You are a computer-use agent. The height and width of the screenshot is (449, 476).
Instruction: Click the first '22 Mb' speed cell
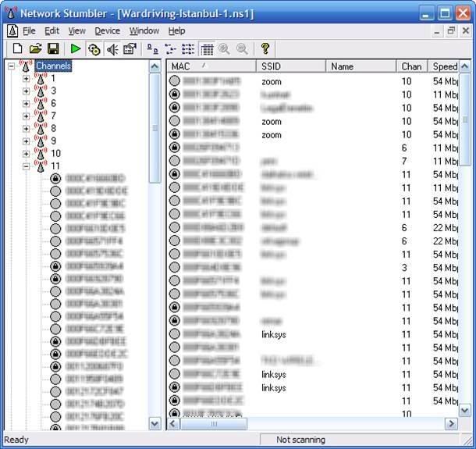pyautogui.click(x=445, y=227)
